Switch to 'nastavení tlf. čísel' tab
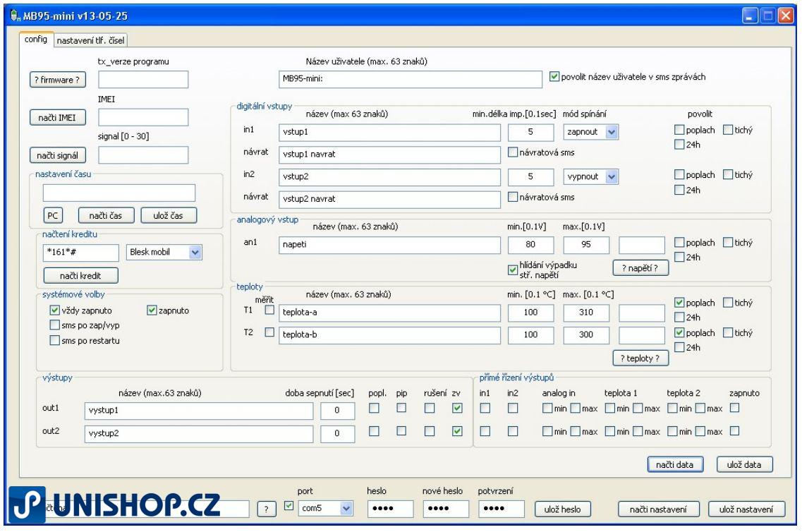Screen dimensions: 802x532 tap(90, 40)
